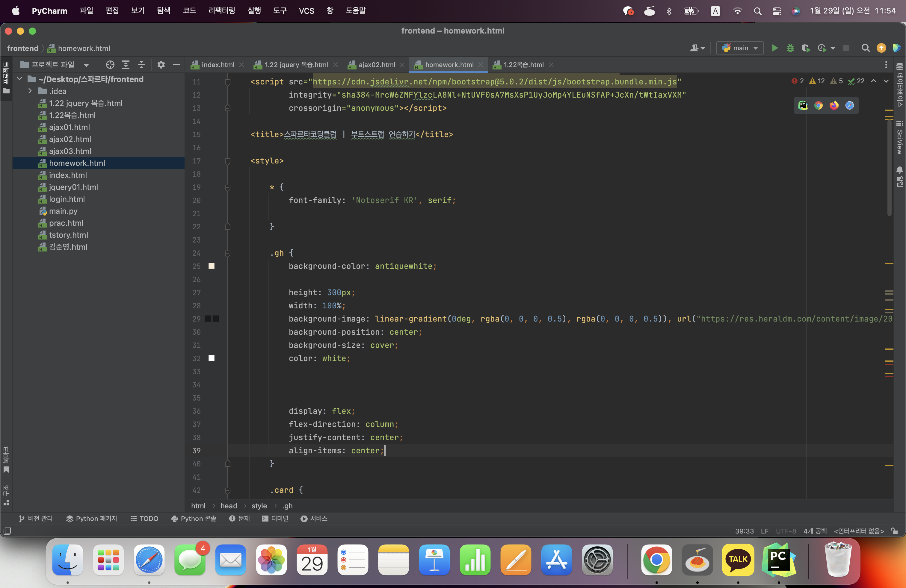Toggle the Bookmarks tool window stripe button
Image resolution: width=906 pixels, height=588 pixels.
tap(6, 460)
